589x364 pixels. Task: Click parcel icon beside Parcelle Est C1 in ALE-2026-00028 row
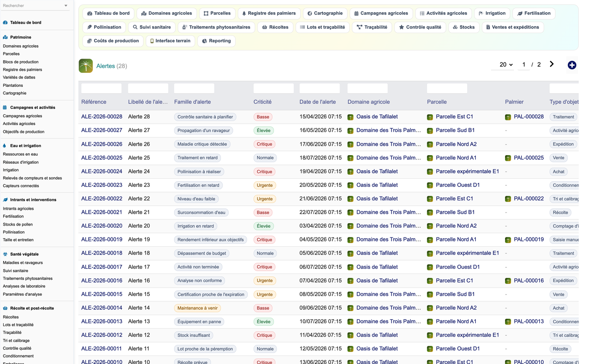tap(430, 117)
